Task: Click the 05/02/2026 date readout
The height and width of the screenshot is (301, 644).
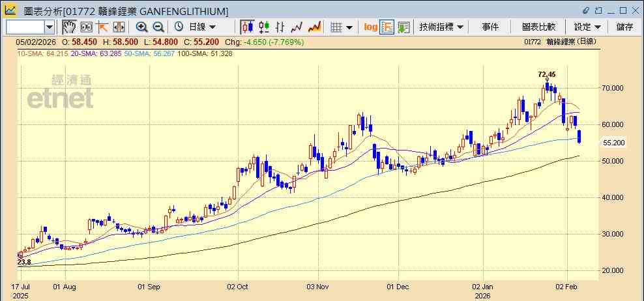Action: coord(36,42)
